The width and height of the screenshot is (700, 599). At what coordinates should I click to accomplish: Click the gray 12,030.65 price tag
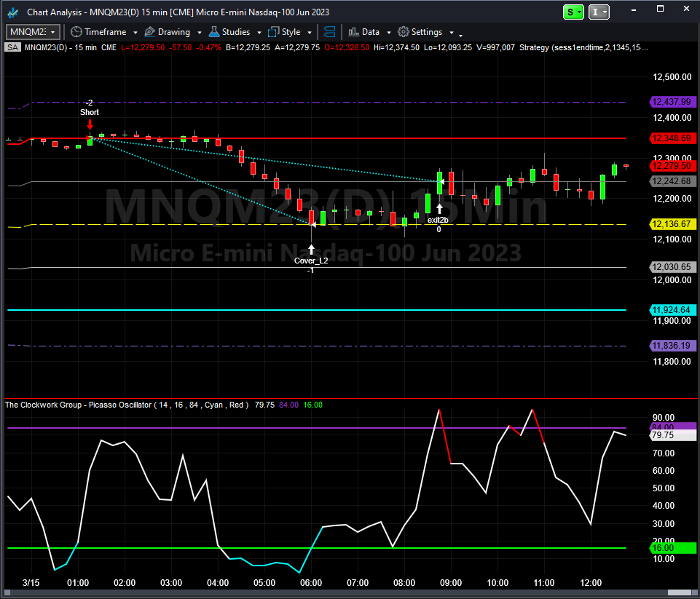tap(672, 267)
